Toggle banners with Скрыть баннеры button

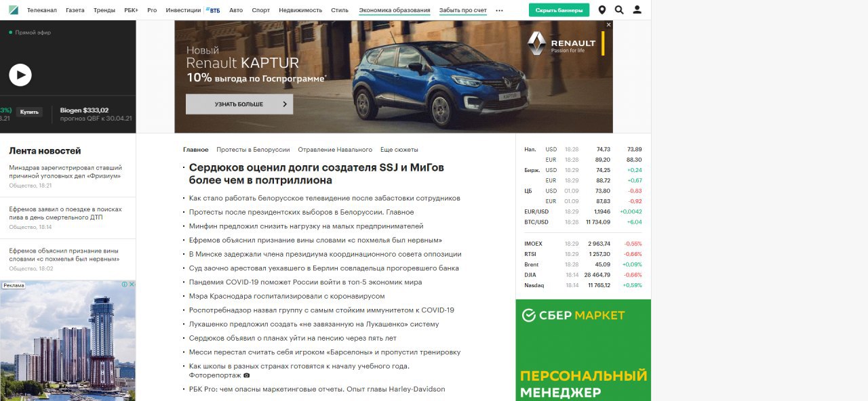pos(559,10)
